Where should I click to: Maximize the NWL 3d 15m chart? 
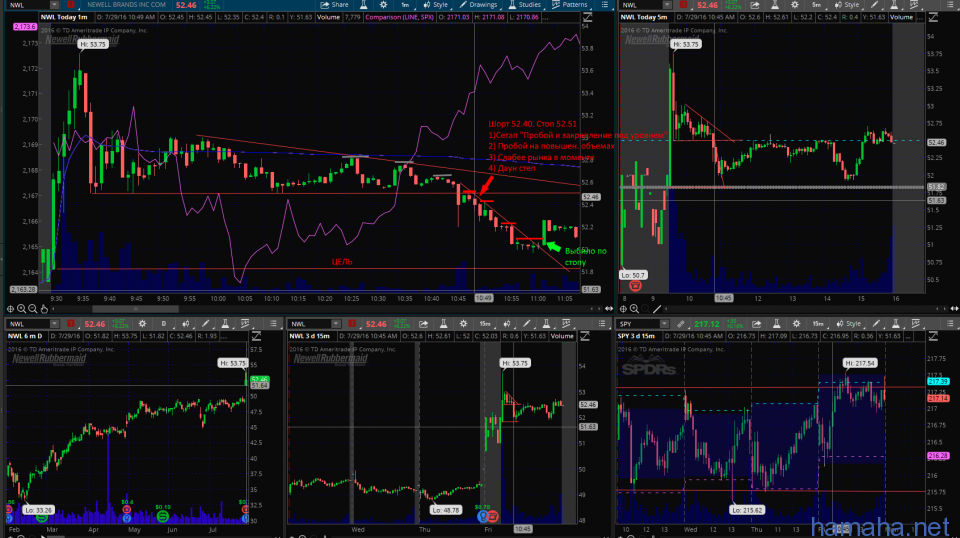click(x=585, y=336)
